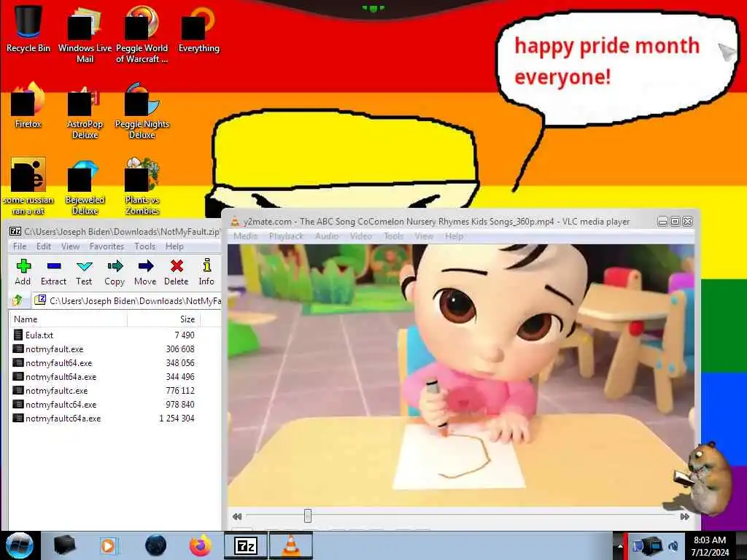Click the VLC seek slider handle
The image size is (747, 560).
pos(308,516)
